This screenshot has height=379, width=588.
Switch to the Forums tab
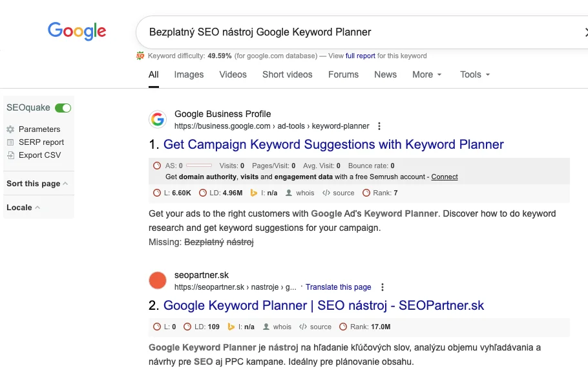pyautogui.click(x=343, y=74)
